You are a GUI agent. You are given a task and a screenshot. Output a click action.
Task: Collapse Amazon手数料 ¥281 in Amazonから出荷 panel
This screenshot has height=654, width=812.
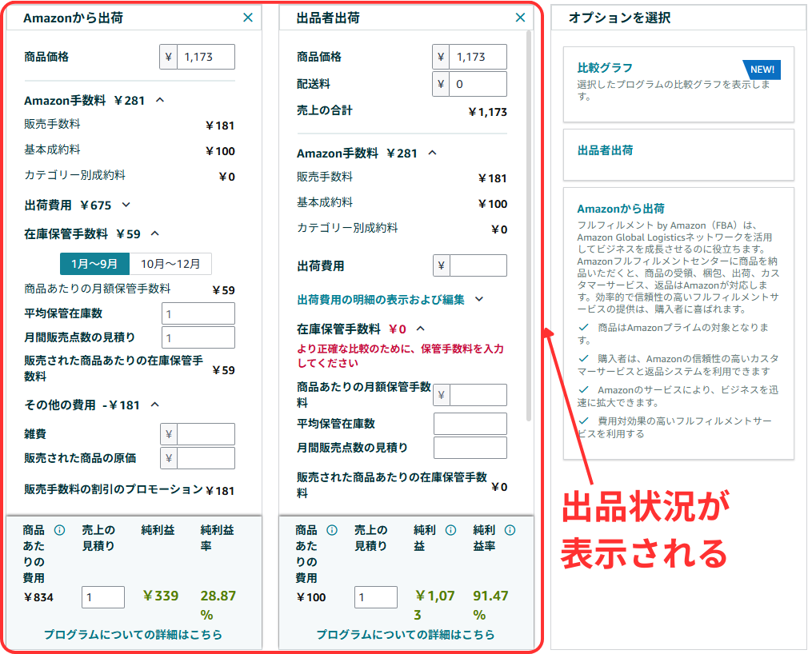[160, 100]
